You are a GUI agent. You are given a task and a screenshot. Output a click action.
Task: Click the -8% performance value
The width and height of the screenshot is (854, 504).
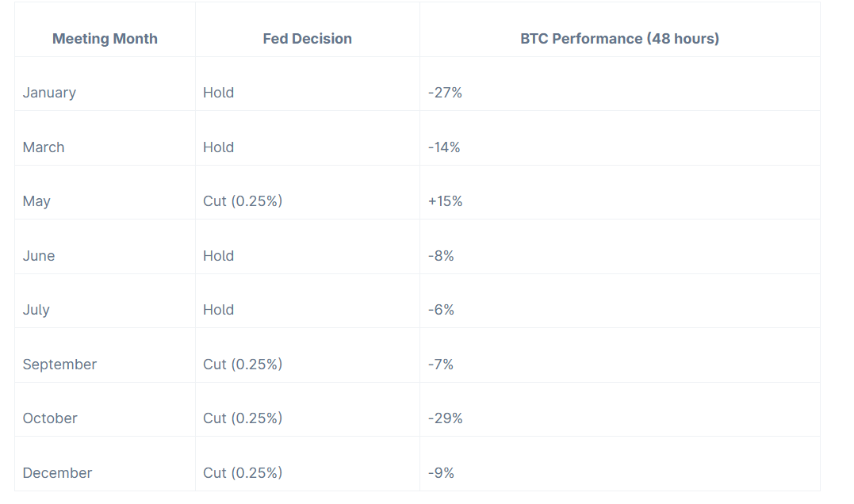tap(441, 256)
